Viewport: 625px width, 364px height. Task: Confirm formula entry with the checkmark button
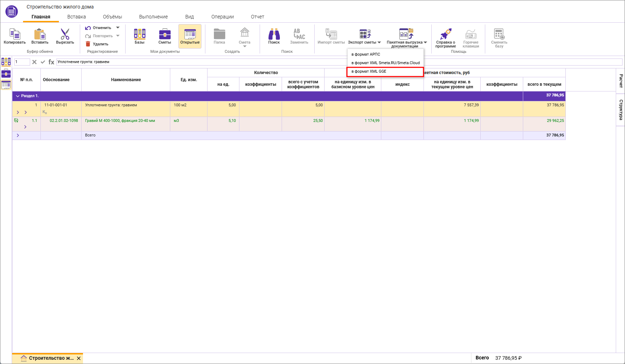click(x=43, y=62)
